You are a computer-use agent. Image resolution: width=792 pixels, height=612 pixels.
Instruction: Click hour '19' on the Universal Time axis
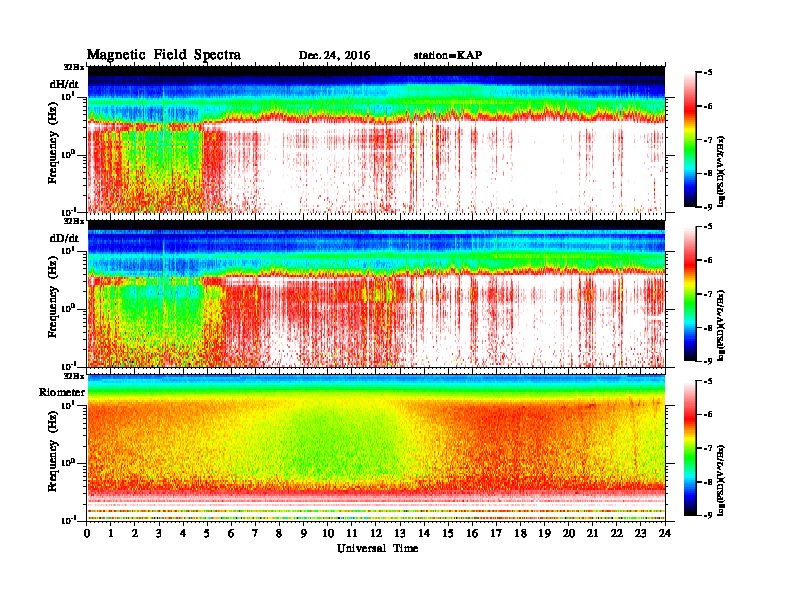click(544, 533)
